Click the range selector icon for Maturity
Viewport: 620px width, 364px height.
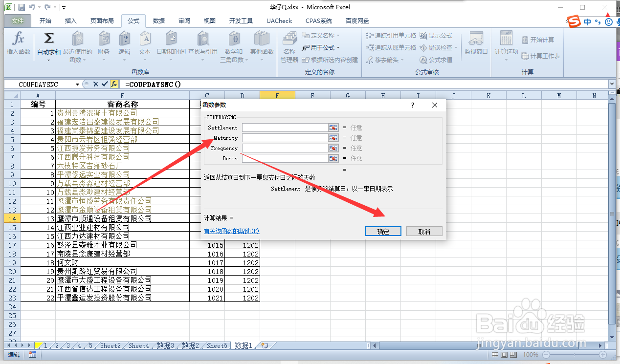pos(333,138)
